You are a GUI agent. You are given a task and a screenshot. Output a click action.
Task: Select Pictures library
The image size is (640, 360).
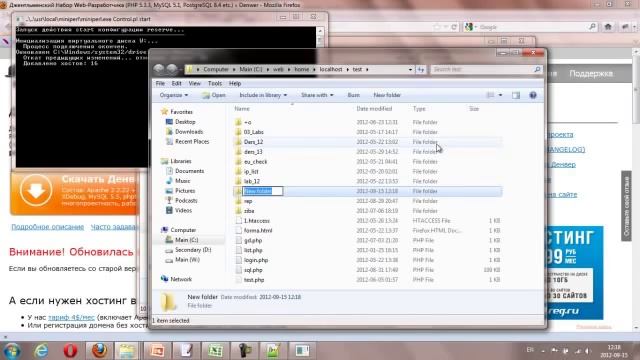[x=185, y=191]
